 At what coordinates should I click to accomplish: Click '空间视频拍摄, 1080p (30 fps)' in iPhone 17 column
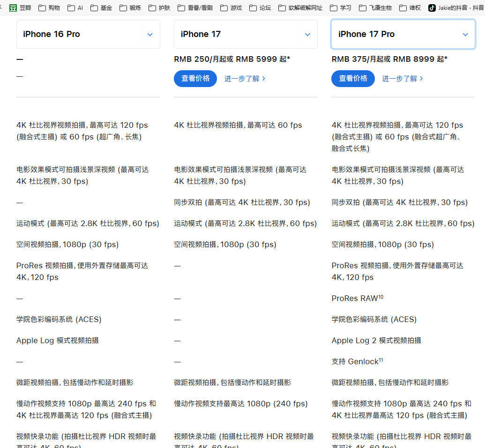click(225, 245)
